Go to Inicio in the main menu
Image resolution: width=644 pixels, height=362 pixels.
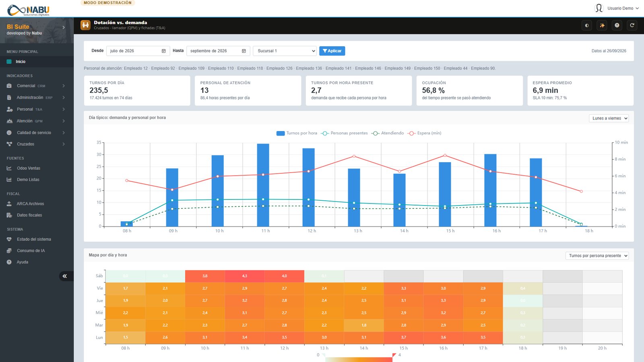pyautogui.click(x=37, y=62)
